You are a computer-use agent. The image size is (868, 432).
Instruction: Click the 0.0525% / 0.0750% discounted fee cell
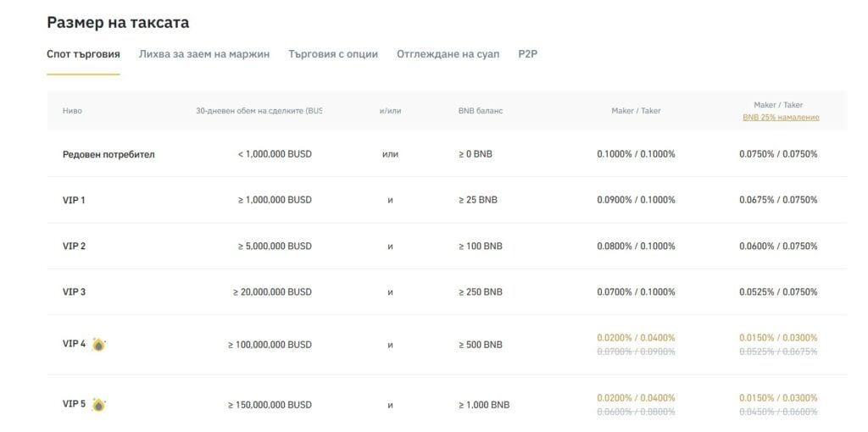778,292
